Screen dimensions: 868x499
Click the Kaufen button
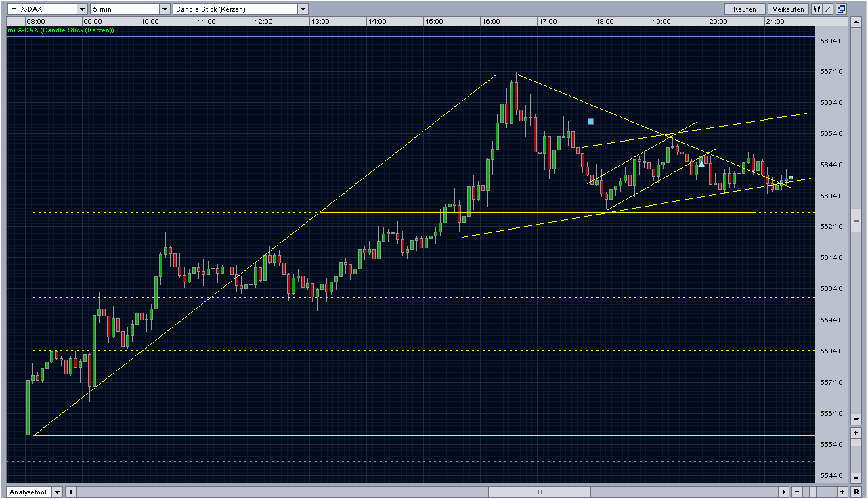pyautogui.click(x=745, y=9)
